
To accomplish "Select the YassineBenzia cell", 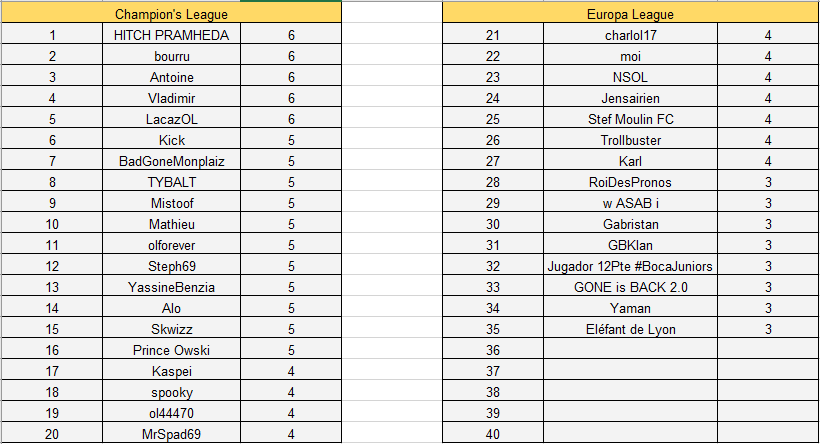I will (x=171, y=287).
